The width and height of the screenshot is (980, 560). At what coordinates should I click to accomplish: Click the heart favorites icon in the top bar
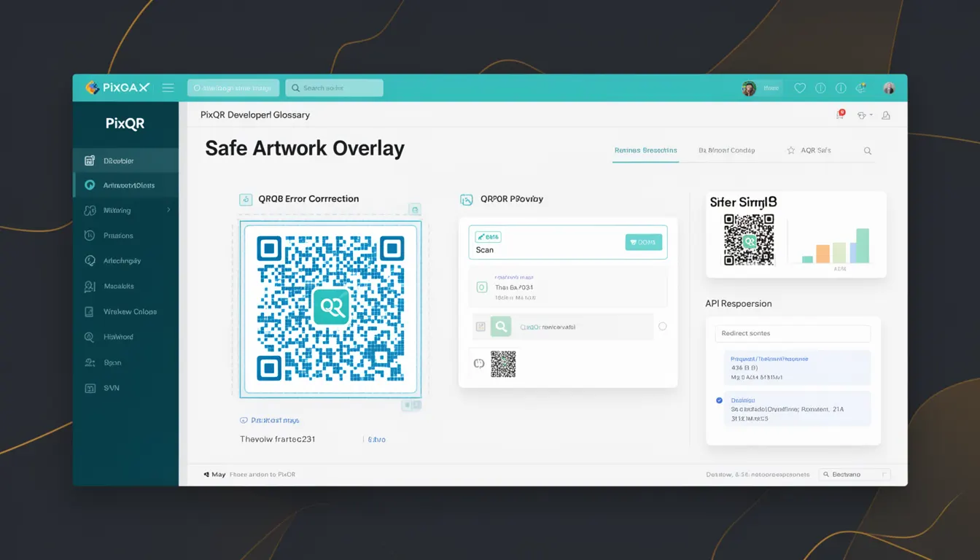pos(800,88)
